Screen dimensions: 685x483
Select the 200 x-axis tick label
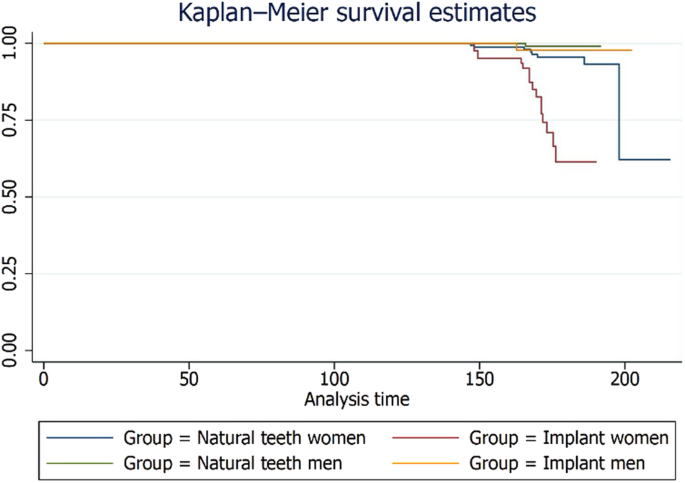coord(624,380)
